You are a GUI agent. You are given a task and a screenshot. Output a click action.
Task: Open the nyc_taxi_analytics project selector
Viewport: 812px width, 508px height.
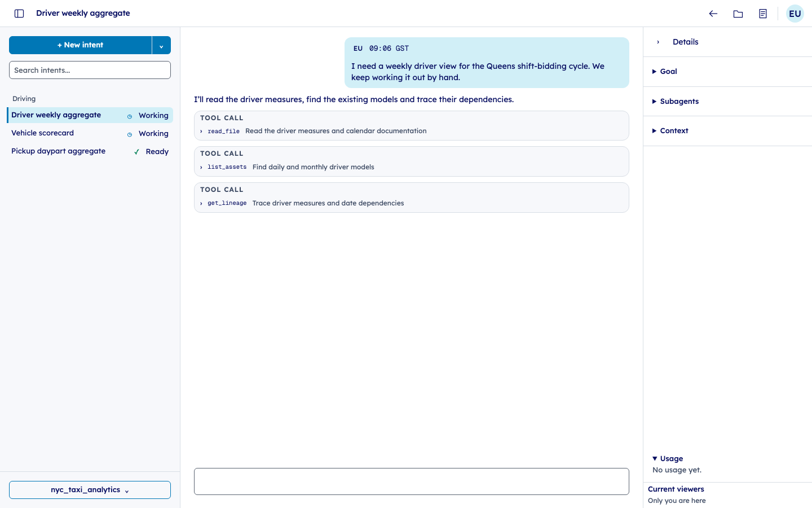pos(90,490)
